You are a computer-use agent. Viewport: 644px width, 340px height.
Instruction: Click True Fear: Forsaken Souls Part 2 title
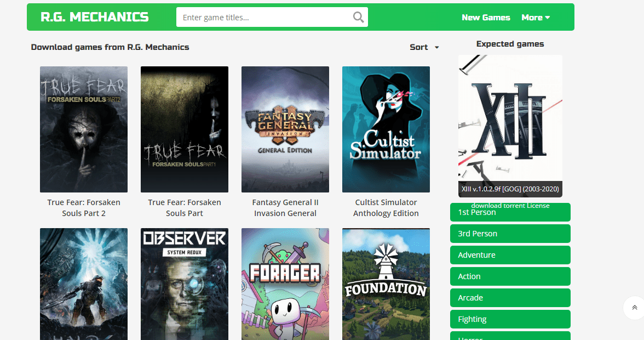84,208
